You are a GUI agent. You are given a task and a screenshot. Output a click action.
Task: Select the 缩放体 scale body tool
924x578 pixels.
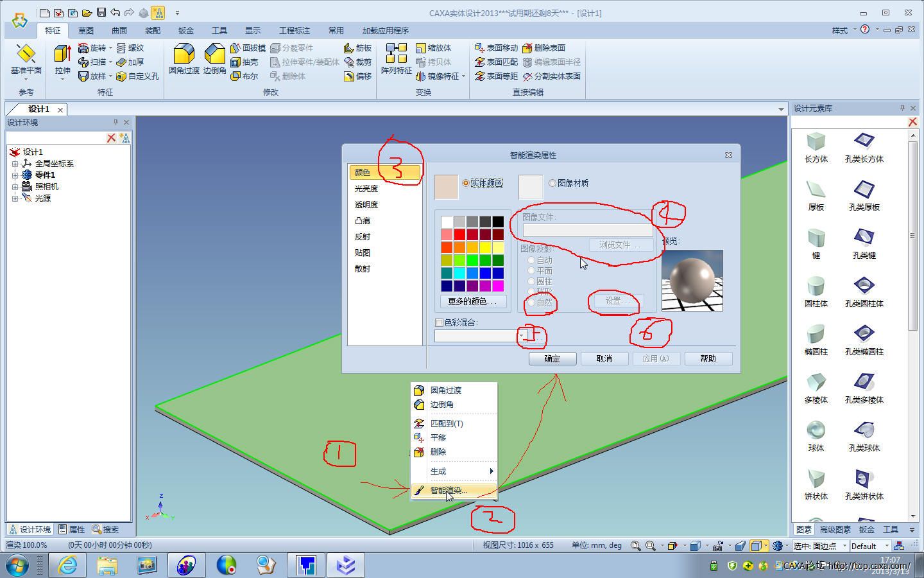tap(434, 48)
